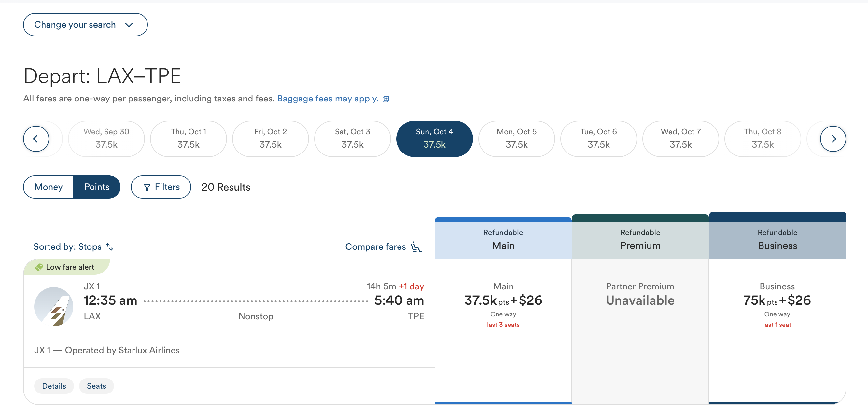Open the Filters button
Viewport: 868px width, 413px height.
(x=161, y=187)
